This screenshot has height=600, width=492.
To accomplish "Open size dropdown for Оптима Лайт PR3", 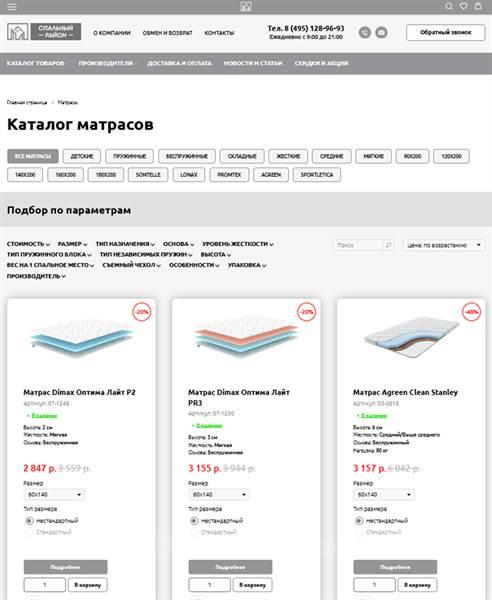I will (219, 495).
